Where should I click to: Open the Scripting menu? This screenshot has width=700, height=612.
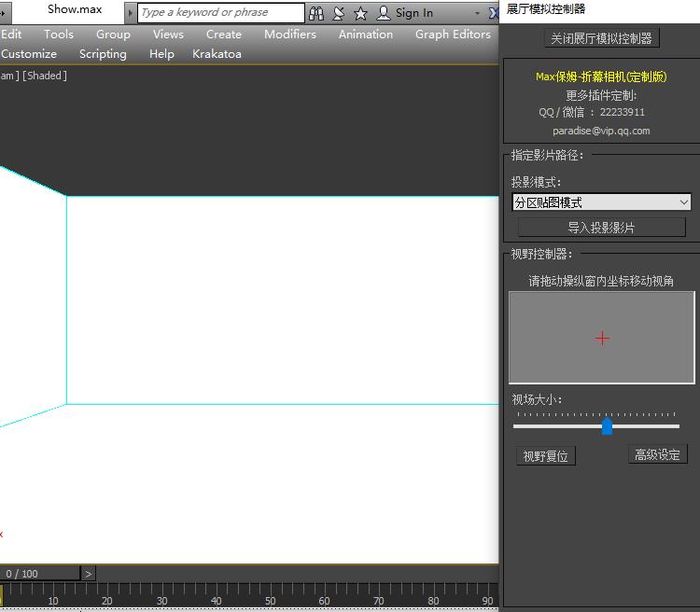coord(103,54)
